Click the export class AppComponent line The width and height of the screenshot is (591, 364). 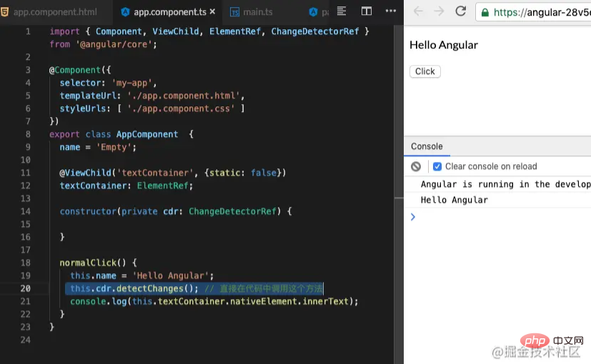[x=121, y=134]
